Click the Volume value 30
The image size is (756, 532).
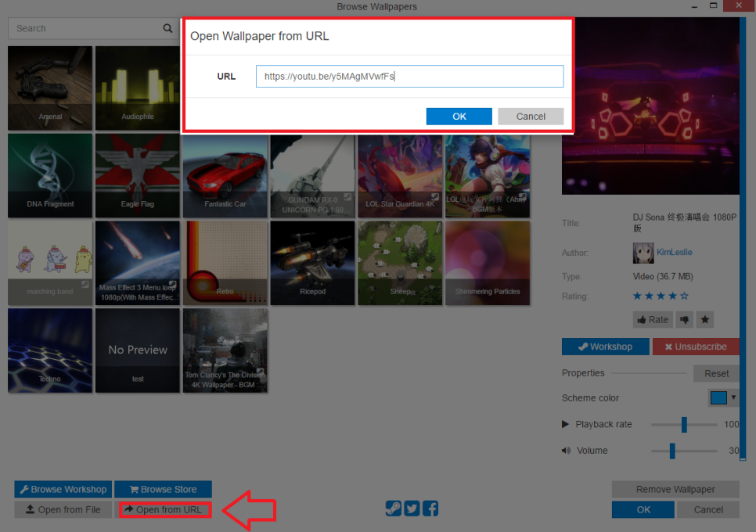tap(733, 451)
